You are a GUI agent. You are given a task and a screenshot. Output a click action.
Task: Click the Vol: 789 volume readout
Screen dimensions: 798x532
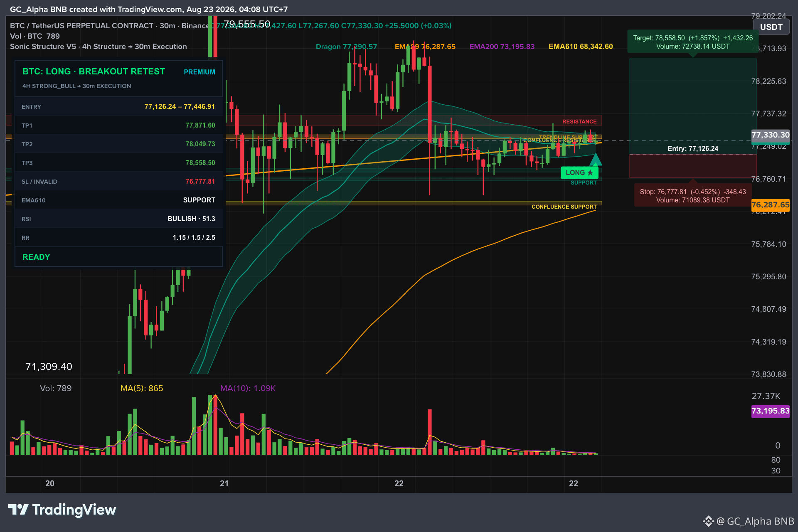point(56,388)
